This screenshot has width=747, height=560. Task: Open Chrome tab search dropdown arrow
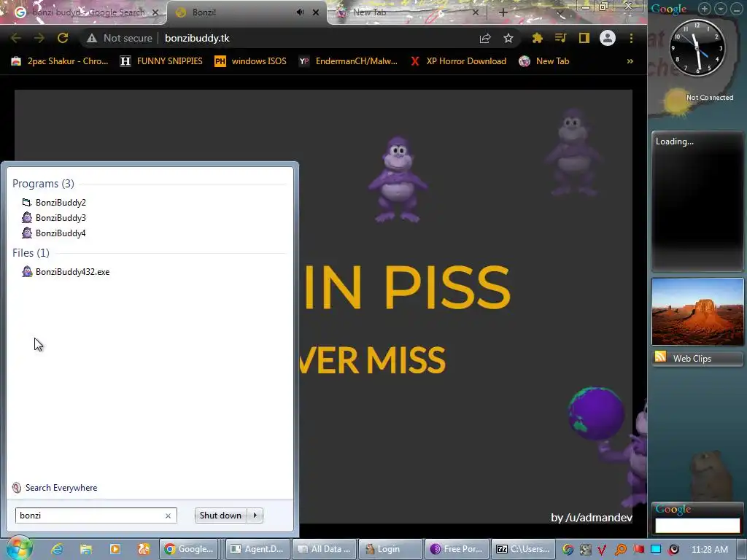click(560, 13)
